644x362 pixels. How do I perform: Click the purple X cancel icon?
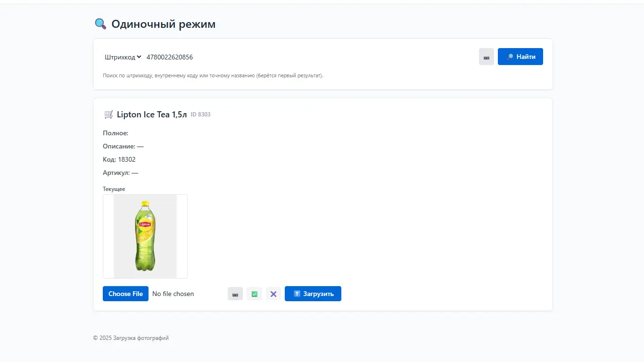(x=273, y=294)
